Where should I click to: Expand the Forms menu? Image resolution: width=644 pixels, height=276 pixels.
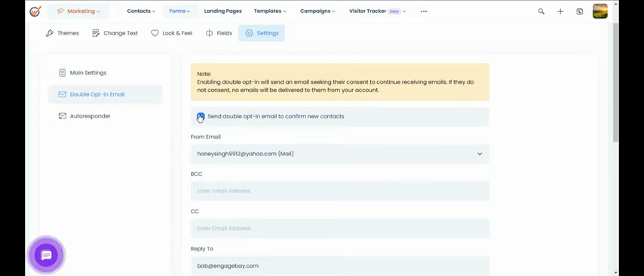pyautogui.click(x=179, y=11)
